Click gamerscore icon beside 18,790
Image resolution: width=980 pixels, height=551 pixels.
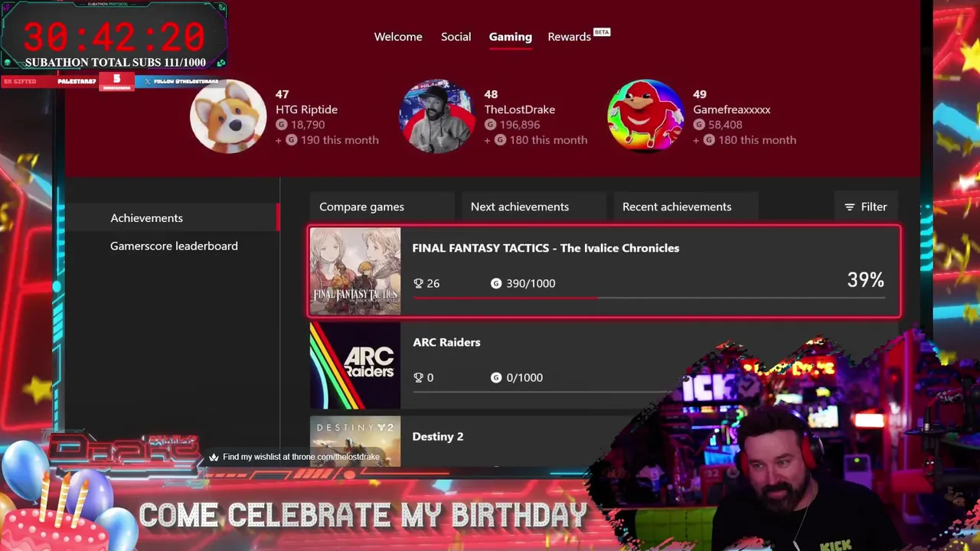[x=281, y=124]
